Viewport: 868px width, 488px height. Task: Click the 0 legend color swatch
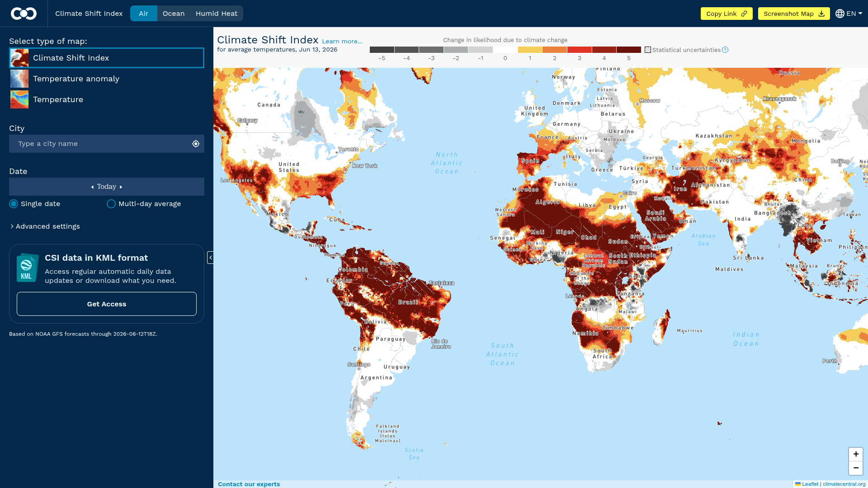coord(505,50)
